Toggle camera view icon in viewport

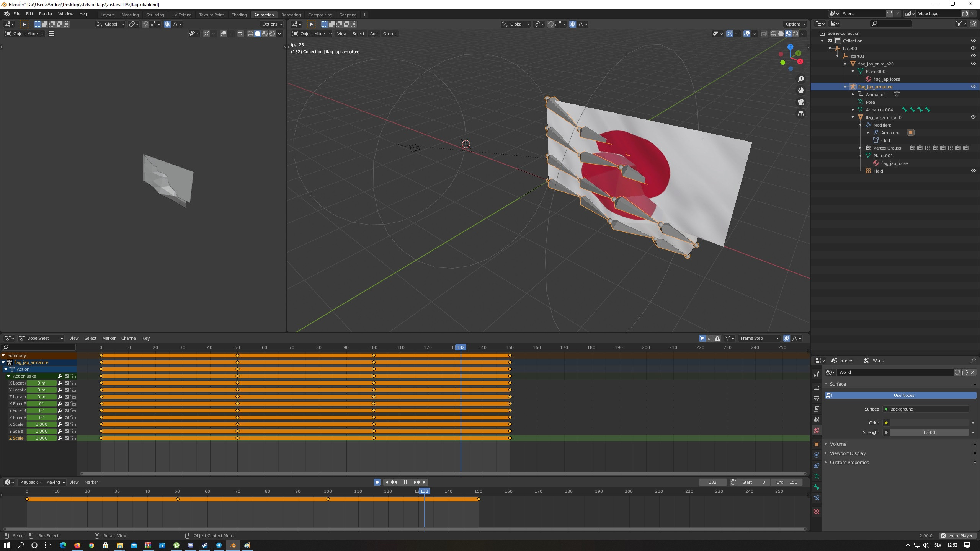(x=800, y=102)
